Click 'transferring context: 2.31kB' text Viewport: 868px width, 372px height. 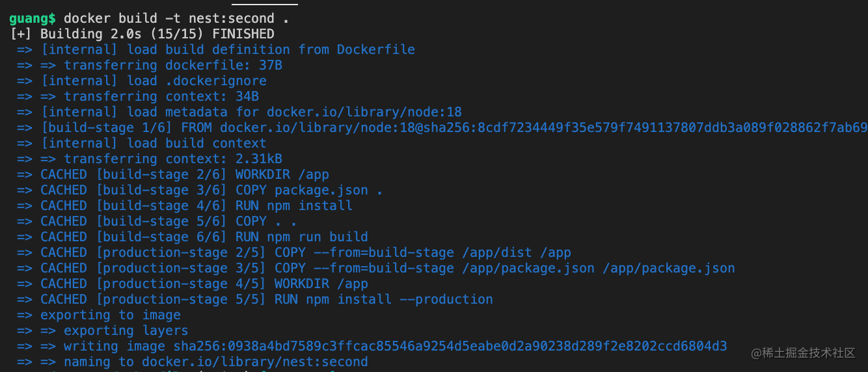tap(172, 159)
